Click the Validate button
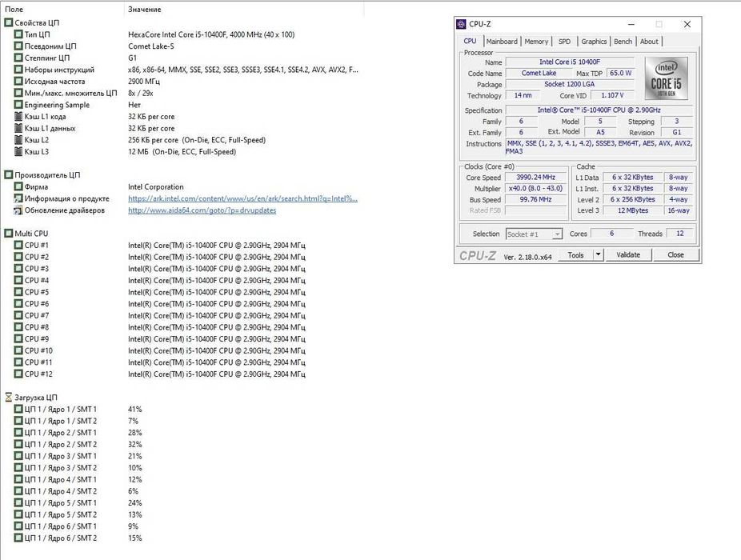Screen dimensions: 741x560 pyautogui.click(x=628, y=254)
